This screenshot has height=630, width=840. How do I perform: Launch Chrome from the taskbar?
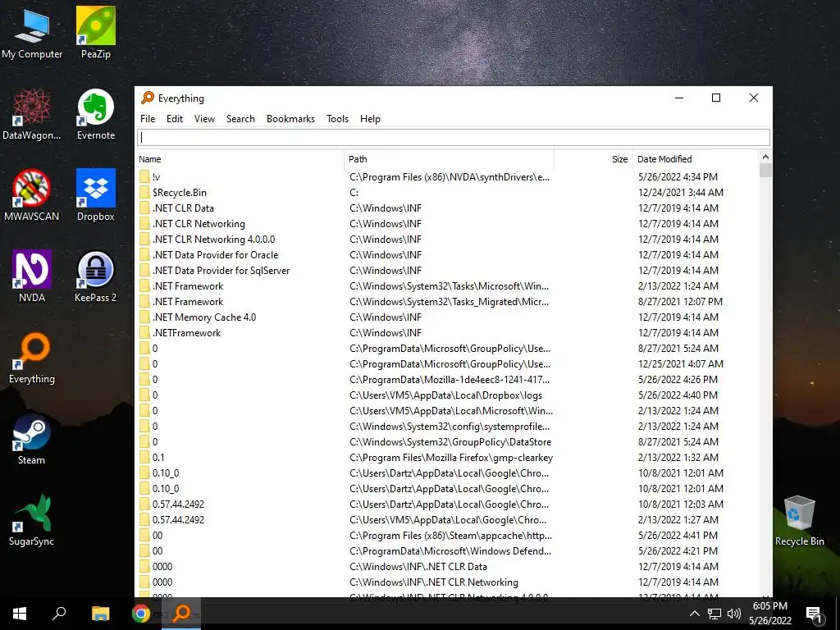pos(141,614)
